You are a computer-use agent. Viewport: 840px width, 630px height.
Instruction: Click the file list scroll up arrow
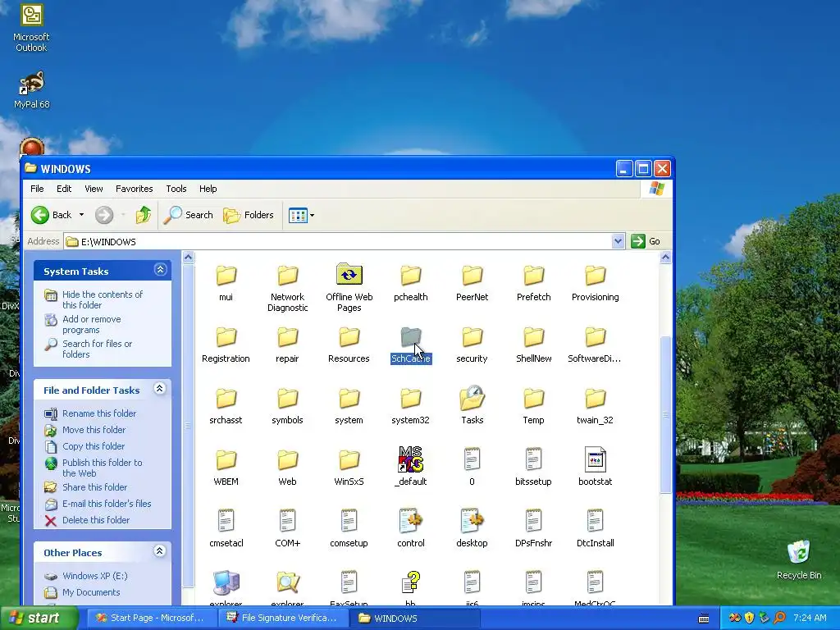(x=665, y=258)
